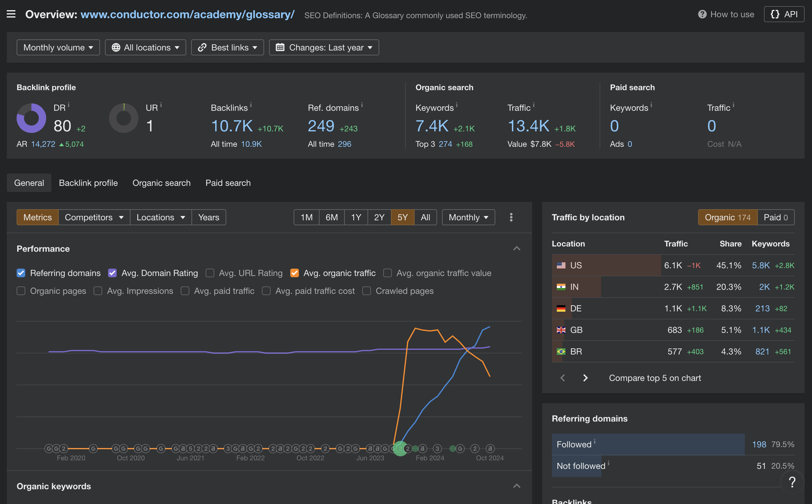Screen dimensions: 812x504
Task: Switch to the Organic search tab
Action: 161,183
